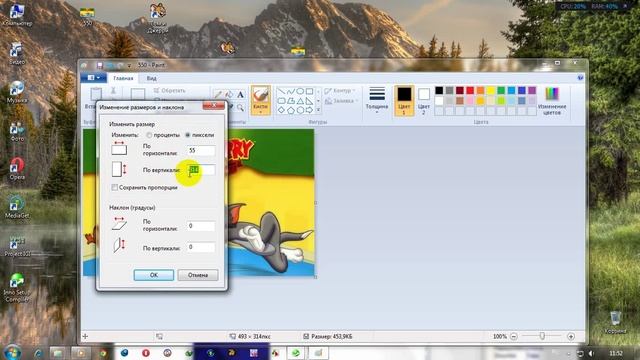Pick the Rectangle shape in top shapes row

pyautogui.click(x=309, y=91)
